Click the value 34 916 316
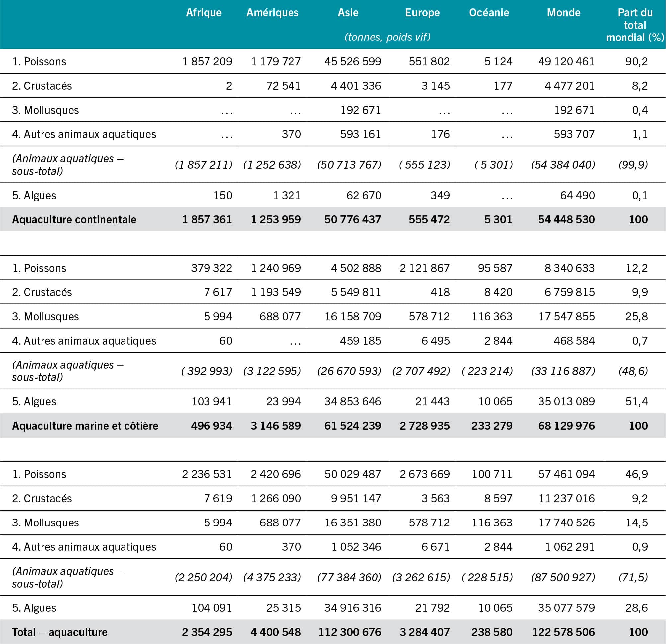Screen dimensions: 666x644 click(x=353, y=608)
